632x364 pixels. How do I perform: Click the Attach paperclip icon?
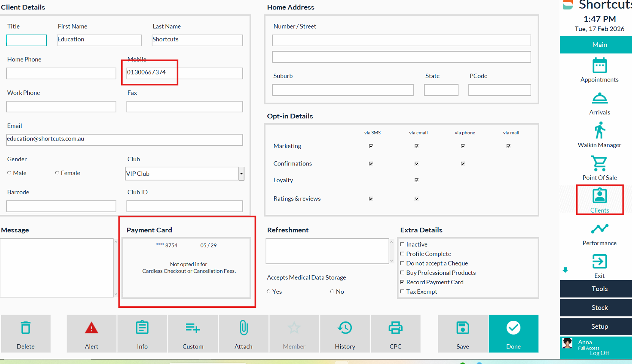click(x=243, y=328)
